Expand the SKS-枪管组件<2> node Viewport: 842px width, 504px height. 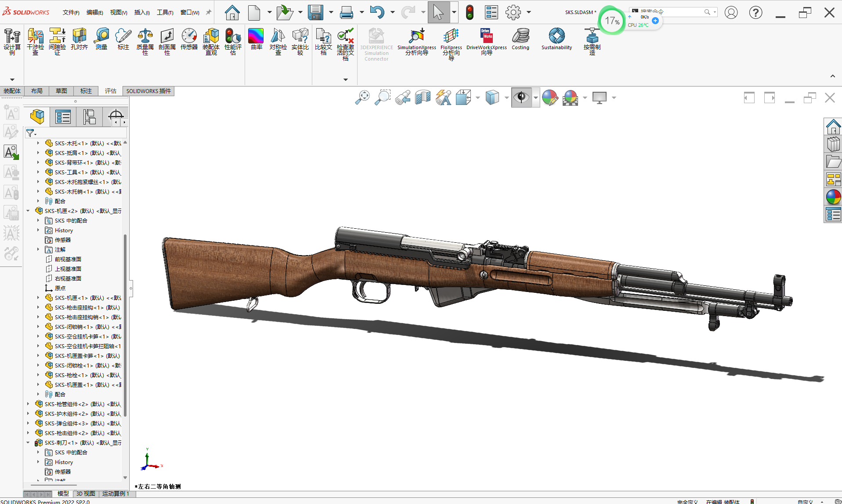point(28,404)
